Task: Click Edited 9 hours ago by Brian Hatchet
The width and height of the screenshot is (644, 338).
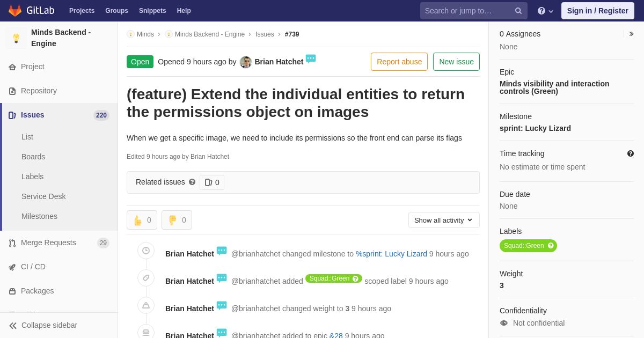Action: click(x=178, y=157)
